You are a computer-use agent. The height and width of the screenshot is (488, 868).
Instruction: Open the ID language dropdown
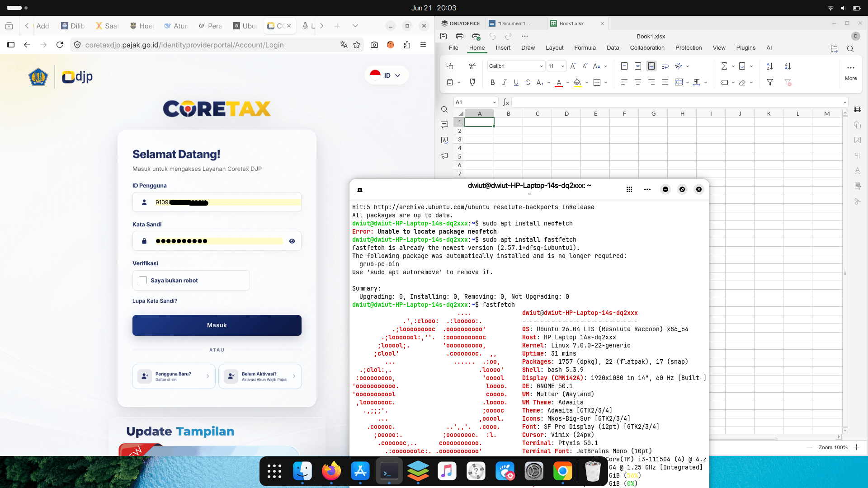tap(387, 75)
